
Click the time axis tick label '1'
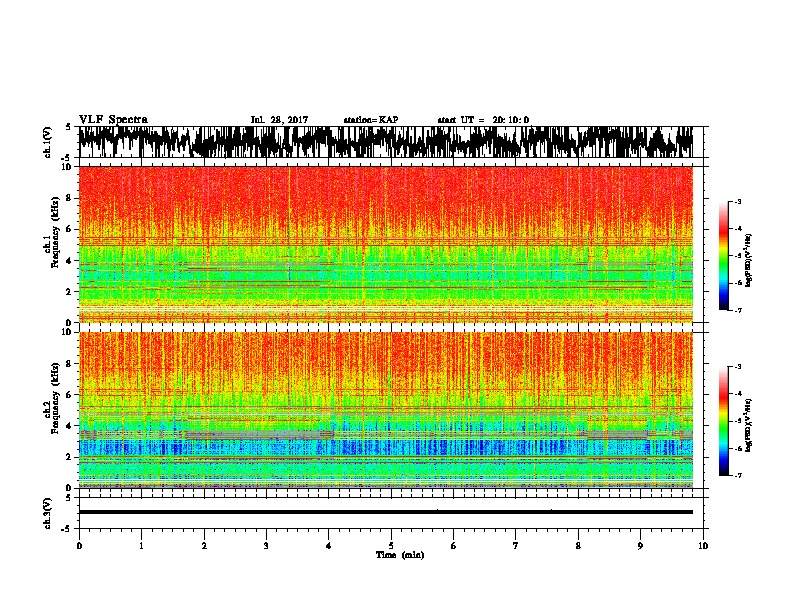pyautogui.click(x=141, y=546)
